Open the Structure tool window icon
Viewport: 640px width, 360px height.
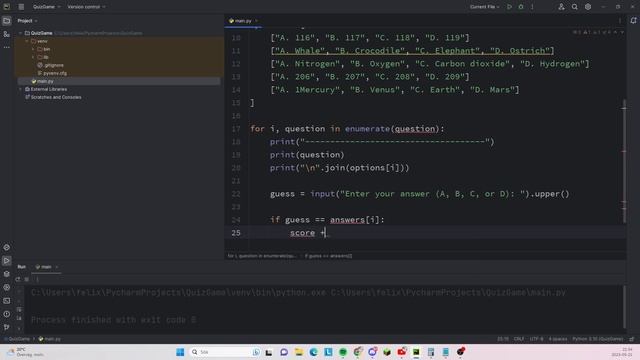(7, 34)
